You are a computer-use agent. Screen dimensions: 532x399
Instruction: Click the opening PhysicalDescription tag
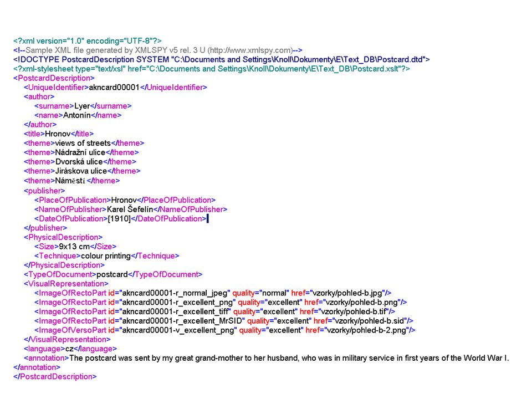pos(63,237)
